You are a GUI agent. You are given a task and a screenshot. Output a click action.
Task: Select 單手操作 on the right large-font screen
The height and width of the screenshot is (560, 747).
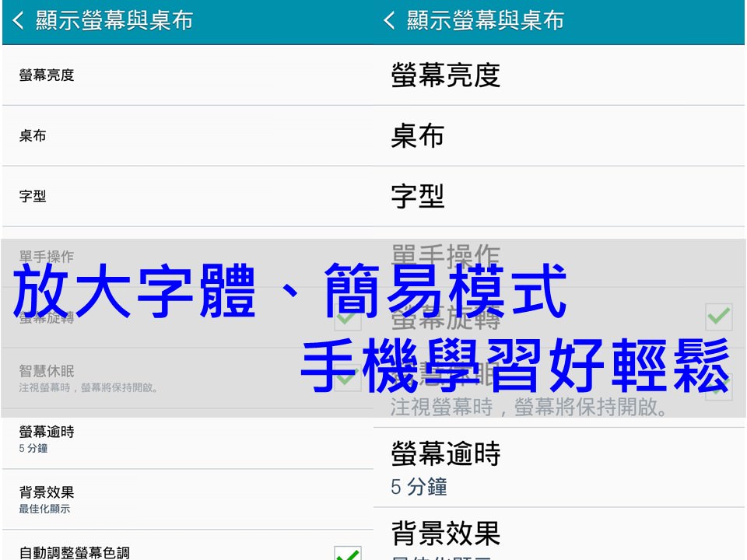coord(559,257)
